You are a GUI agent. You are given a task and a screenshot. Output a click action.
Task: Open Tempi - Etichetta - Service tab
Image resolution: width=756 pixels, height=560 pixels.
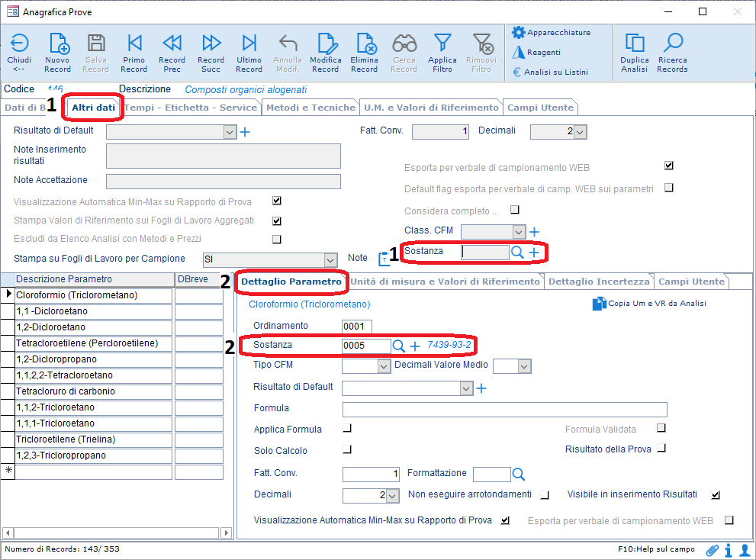tap(191, 108)
